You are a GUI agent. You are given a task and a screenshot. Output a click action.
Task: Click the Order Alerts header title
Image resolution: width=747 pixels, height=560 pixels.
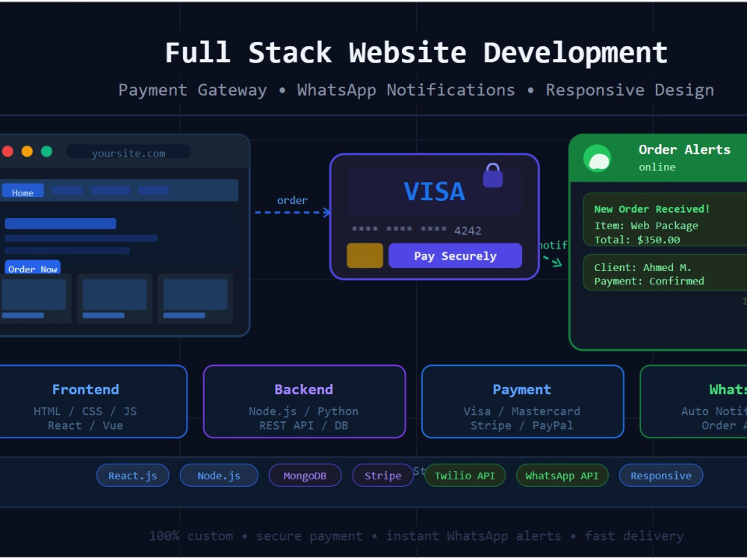pyautogui.click(x=684, y=149)
